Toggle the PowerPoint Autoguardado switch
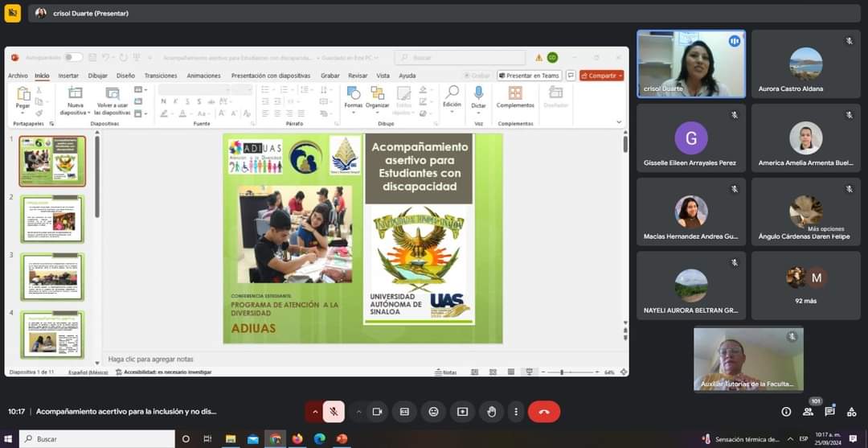868x448 pixels. tap(73, 58)
